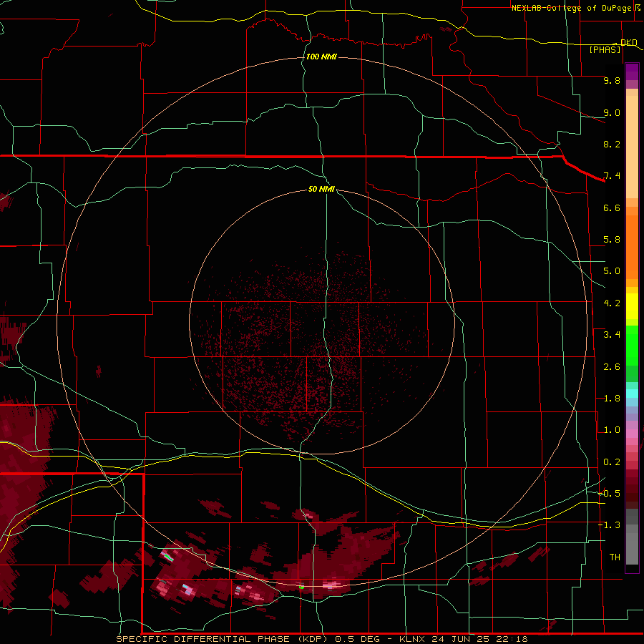644x644 pixels.
Task: Click the 22:18 time stamp
Action: (512, 639)
